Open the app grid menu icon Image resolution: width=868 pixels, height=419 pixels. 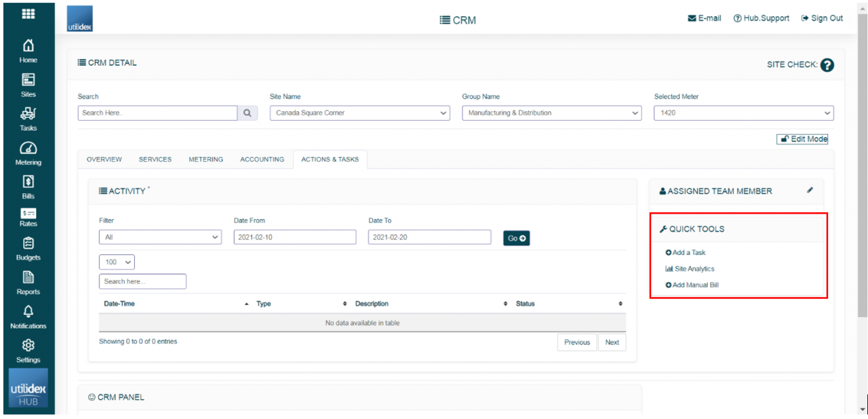coord(28,14)
